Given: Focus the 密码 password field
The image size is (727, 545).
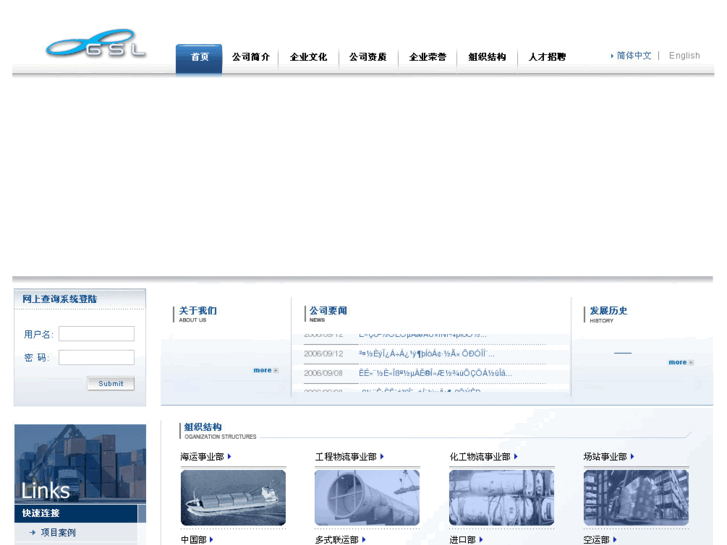Looking at the screenshot, I should pyautogui.click(x=96, y=357).
